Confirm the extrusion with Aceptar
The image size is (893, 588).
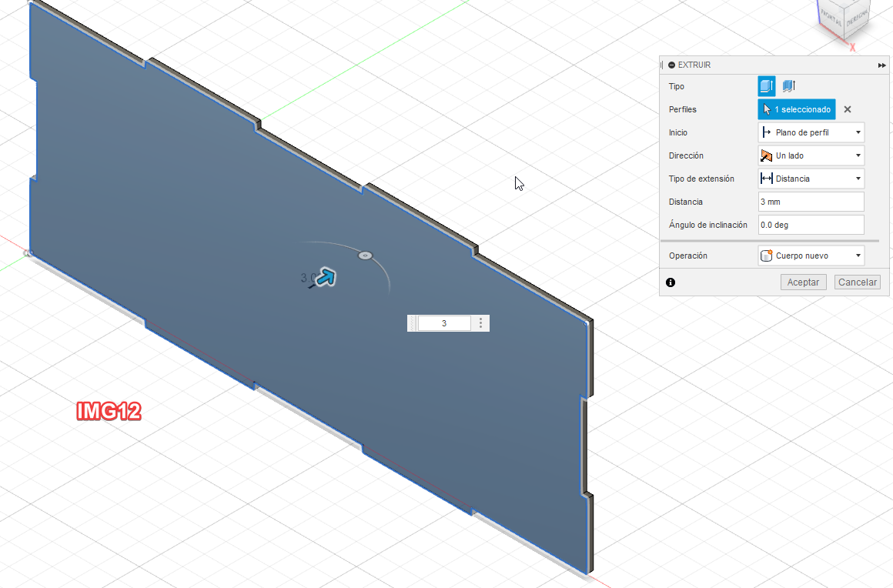(x=803, y=282)
